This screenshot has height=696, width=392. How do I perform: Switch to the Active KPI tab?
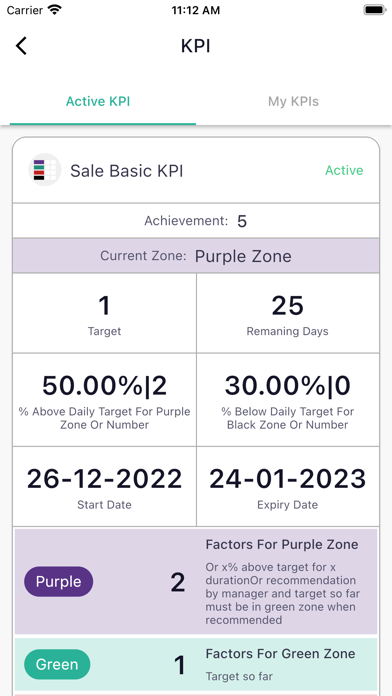point(98,102)
